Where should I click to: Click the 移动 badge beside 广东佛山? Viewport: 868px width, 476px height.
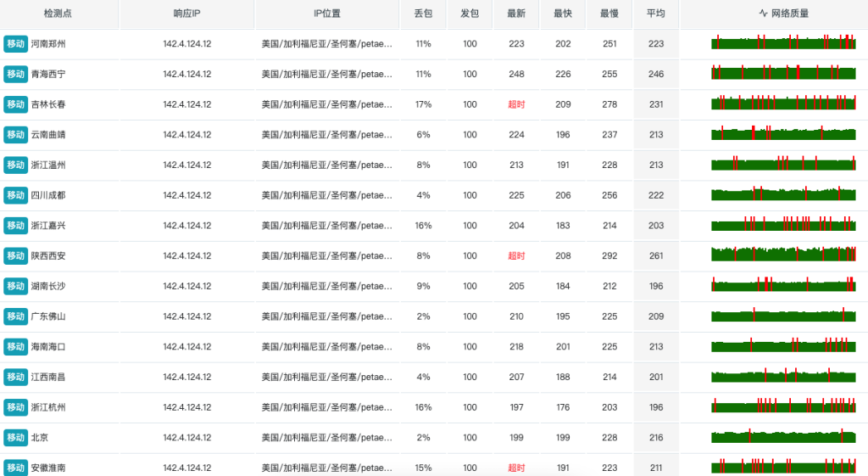click(15, 316)
